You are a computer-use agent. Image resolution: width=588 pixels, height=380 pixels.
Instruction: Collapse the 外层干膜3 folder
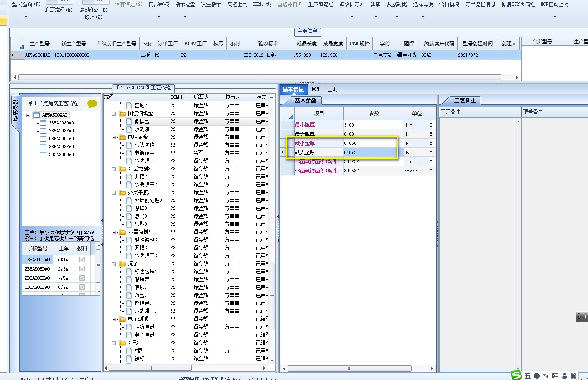coord(114,192)
